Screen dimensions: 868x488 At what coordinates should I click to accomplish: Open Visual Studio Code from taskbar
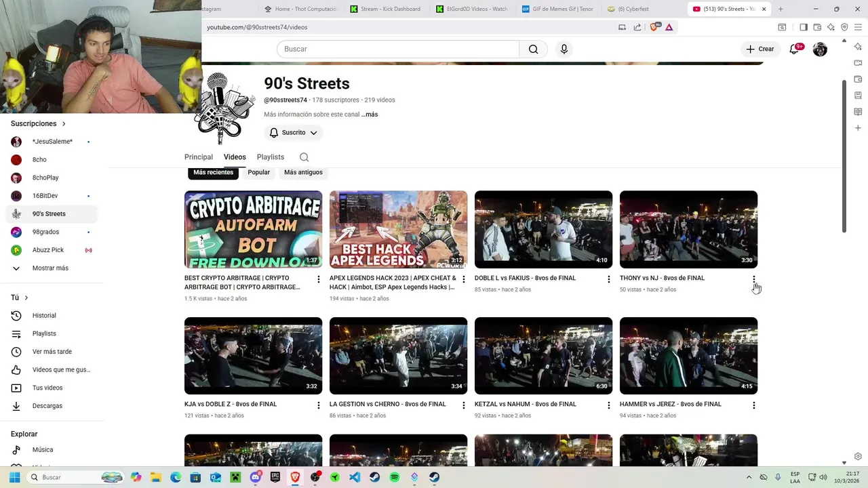click(355, 477)
